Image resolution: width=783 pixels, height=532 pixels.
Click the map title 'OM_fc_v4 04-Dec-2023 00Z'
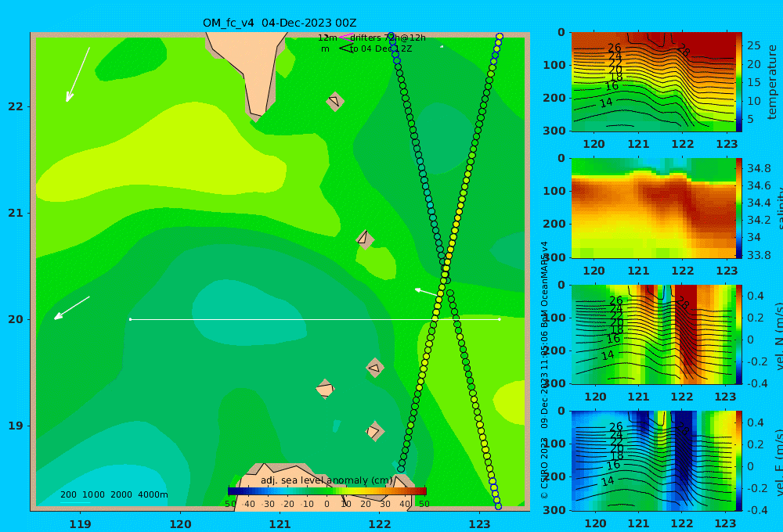tap(280, 23)
